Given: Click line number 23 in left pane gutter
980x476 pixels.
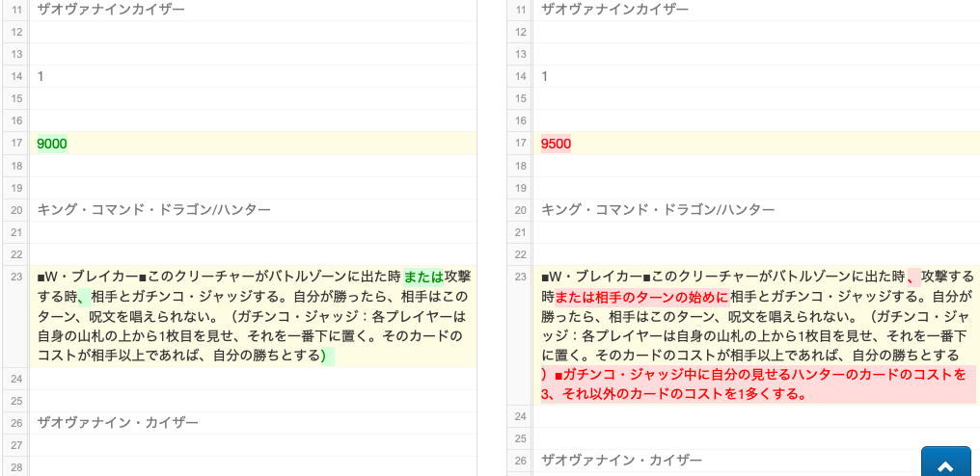Looking at the screenshot, I should point(16,277).
